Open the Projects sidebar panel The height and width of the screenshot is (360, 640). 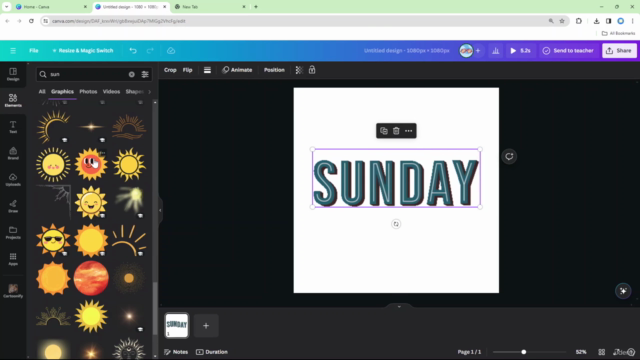pos(13,232)
